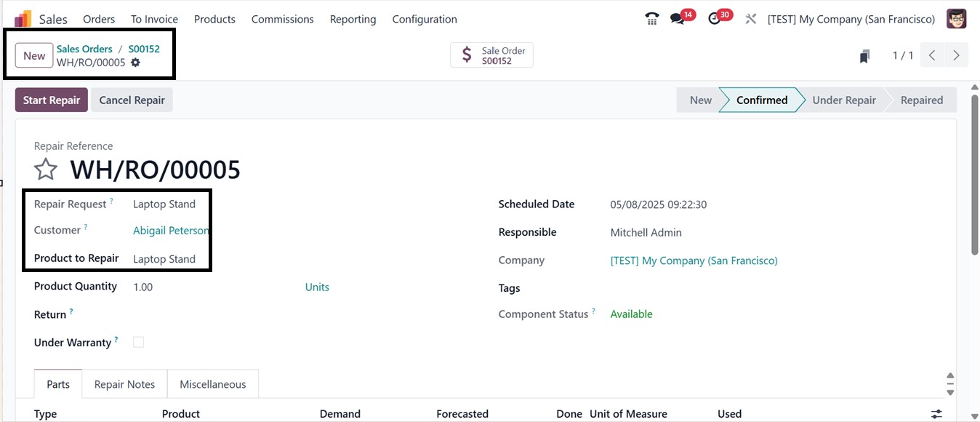Open the Configuration menu
Image resolution: width=980 pixels, height=422 pixels.
click(x=425, y=19)
